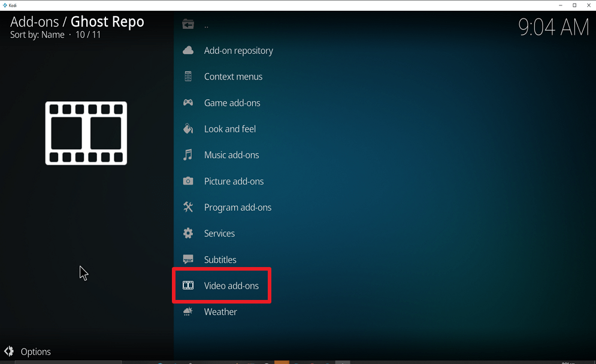The width and height of the screenshot is (596, 364).
Task: Click the Ghost Repo breadcrumb title
Action: pyautogui.click(x=107, y=22)
